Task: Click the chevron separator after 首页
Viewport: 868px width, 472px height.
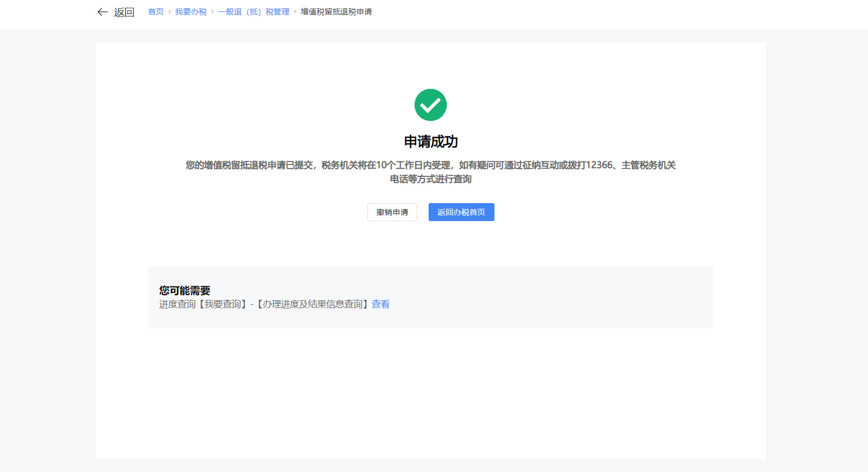Action: pyautogui.click(x=169, y=12)
